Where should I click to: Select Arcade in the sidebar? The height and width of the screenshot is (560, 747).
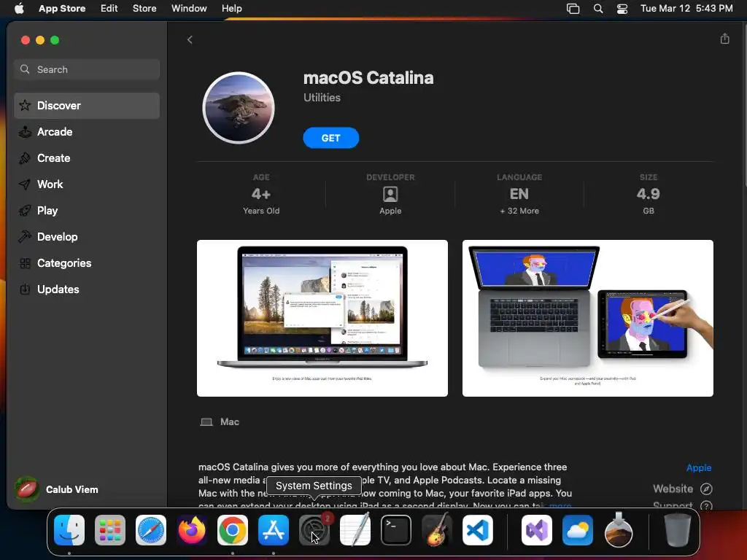click(x=87, y=132)
